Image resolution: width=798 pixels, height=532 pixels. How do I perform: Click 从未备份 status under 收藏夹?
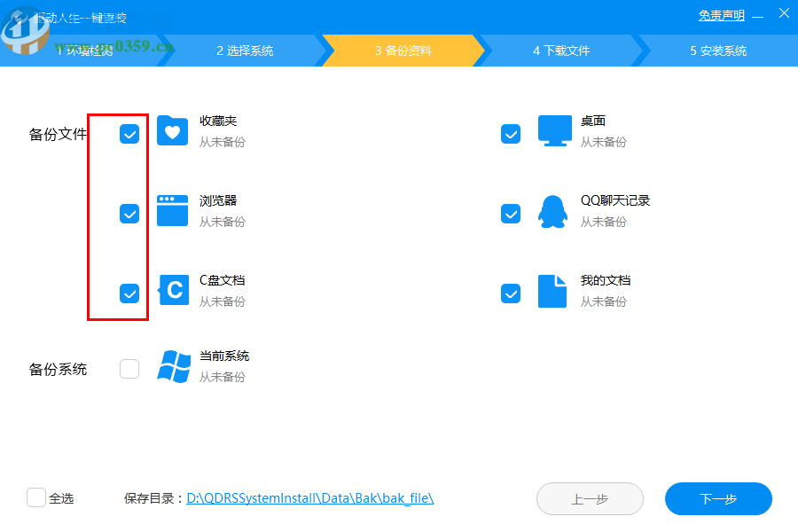click(222, 142)
